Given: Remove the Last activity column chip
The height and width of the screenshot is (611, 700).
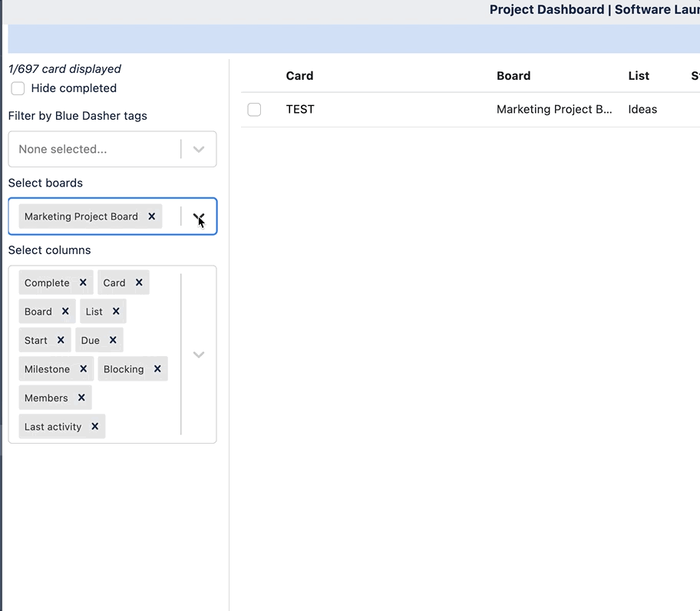Looking at the screenshot, I should [94, 426].
